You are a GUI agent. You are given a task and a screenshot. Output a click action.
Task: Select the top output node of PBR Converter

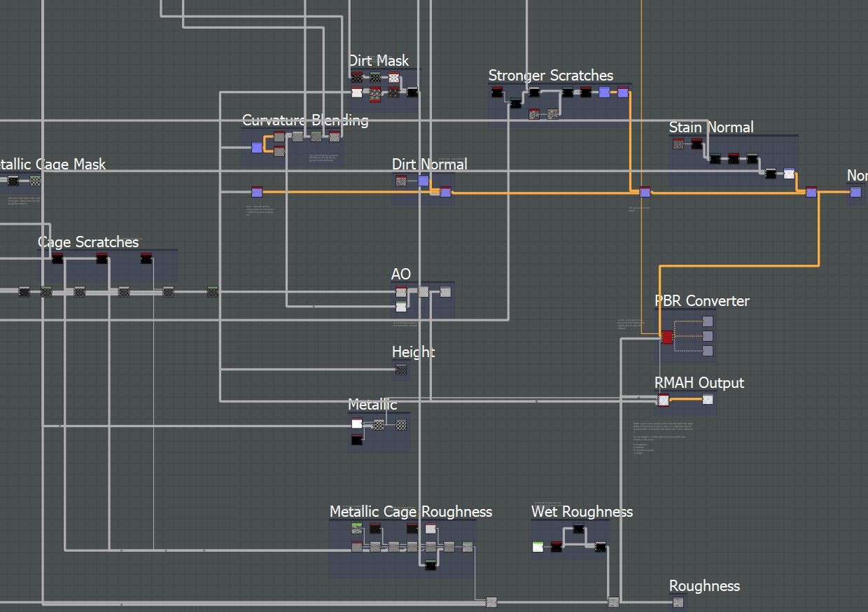point(708,321)
